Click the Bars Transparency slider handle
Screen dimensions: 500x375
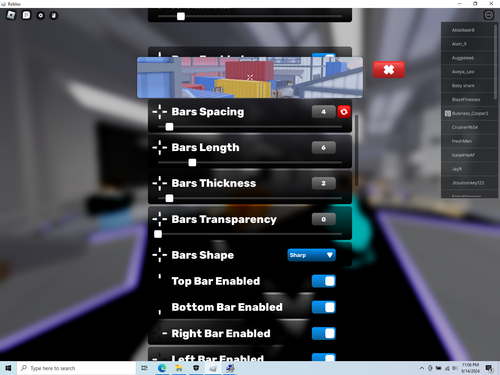158,234
